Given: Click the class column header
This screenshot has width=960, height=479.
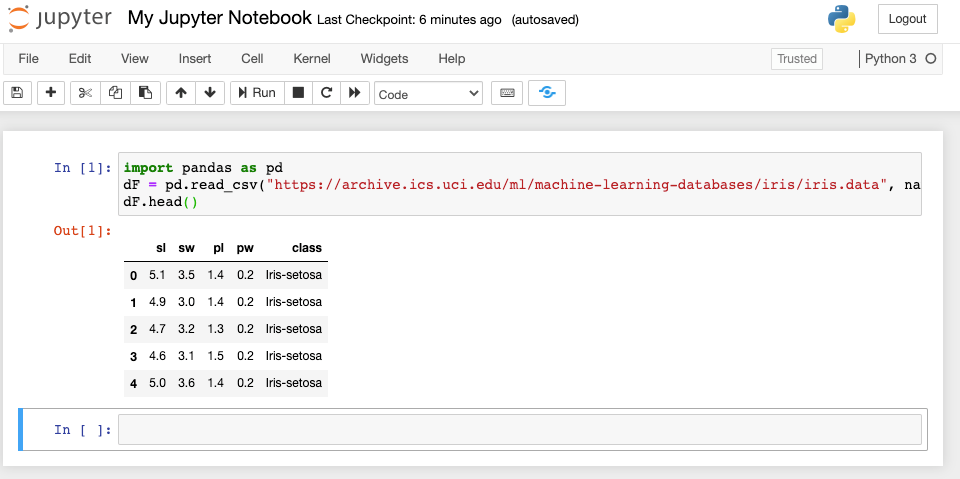Looking at the screenshot, I should [x=307, y=248].
